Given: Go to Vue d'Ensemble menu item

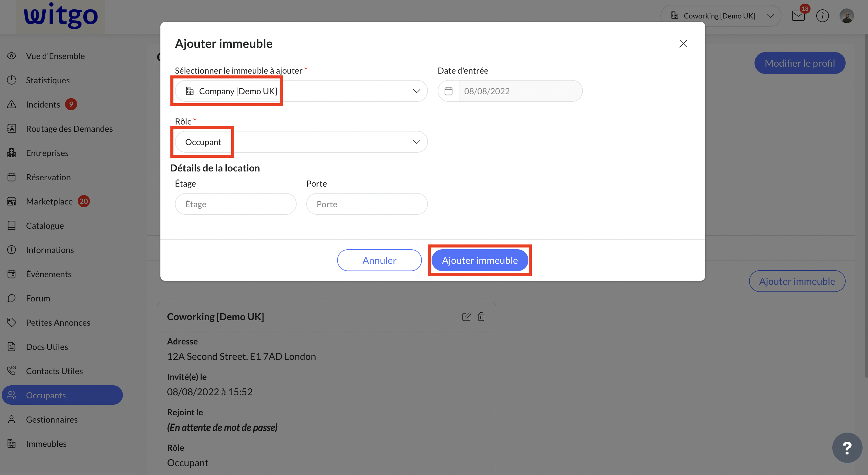Looking at the screenshot, I should (x=62, y=56).
